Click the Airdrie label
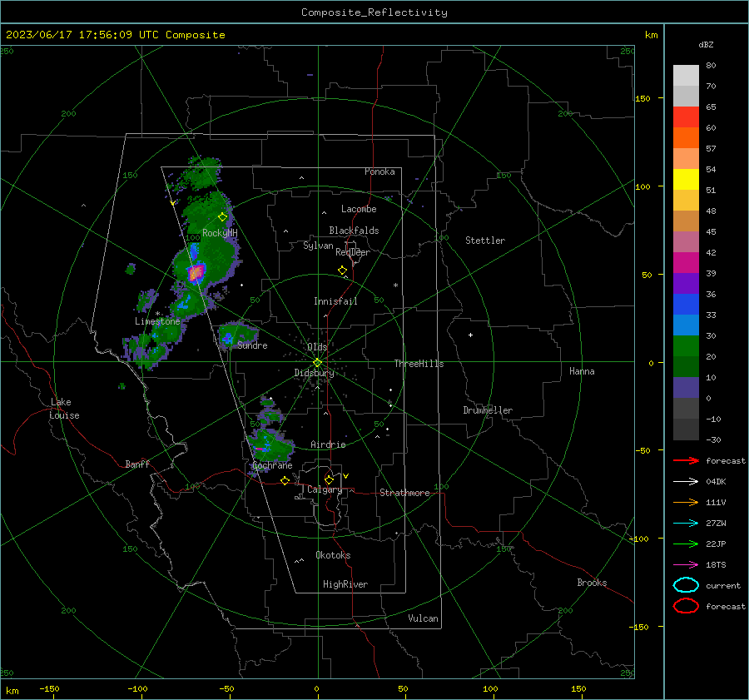 pyautogui.click(x=328, y=444)
